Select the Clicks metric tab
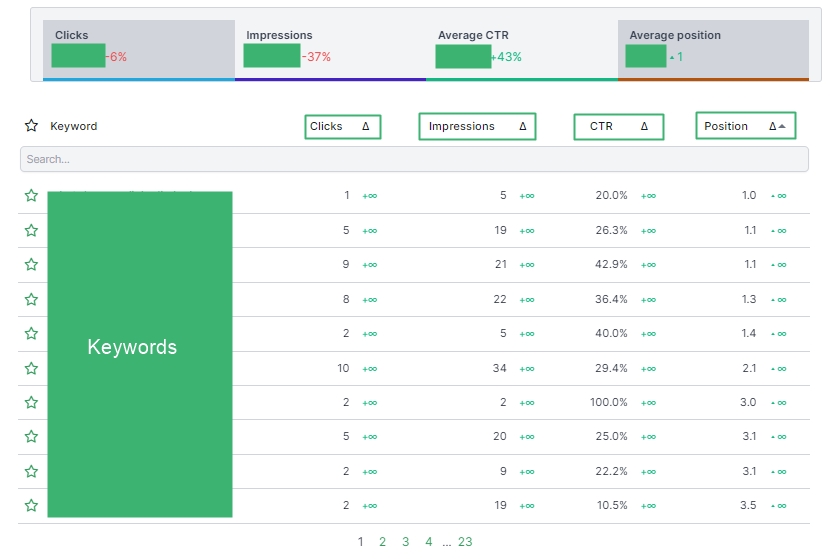 pos(139,50)
